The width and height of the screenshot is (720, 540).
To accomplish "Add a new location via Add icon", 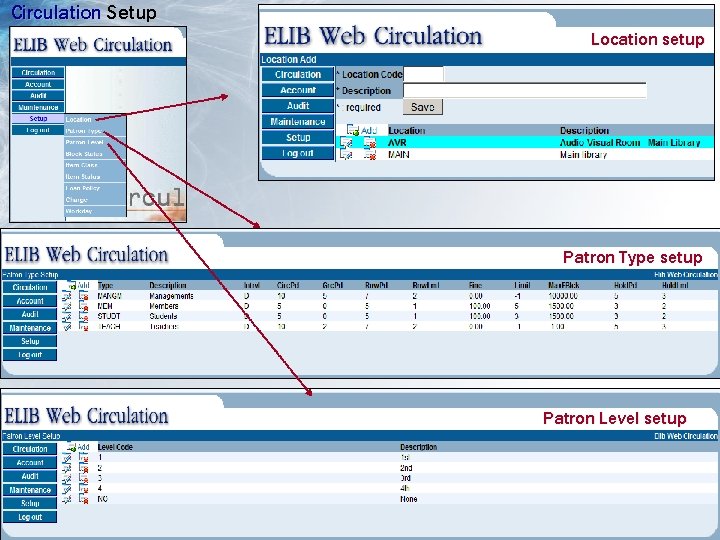I will point(361,130).
